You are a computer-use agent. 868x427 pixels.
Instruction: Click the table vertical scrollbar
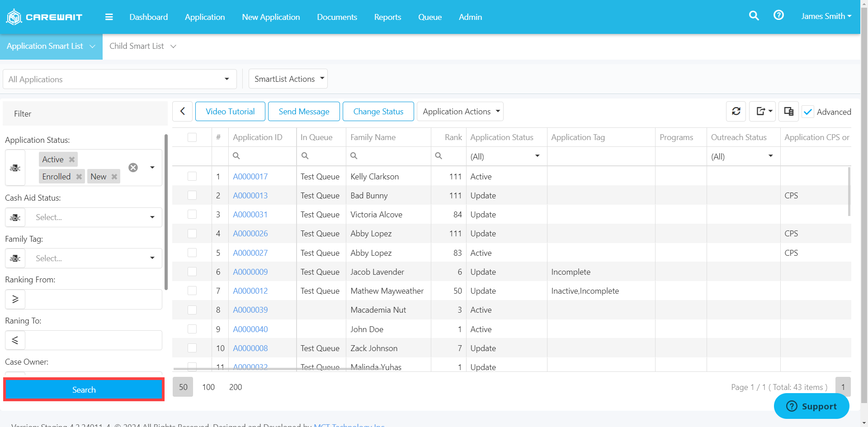pyautogui.click(x=849, y=192)
